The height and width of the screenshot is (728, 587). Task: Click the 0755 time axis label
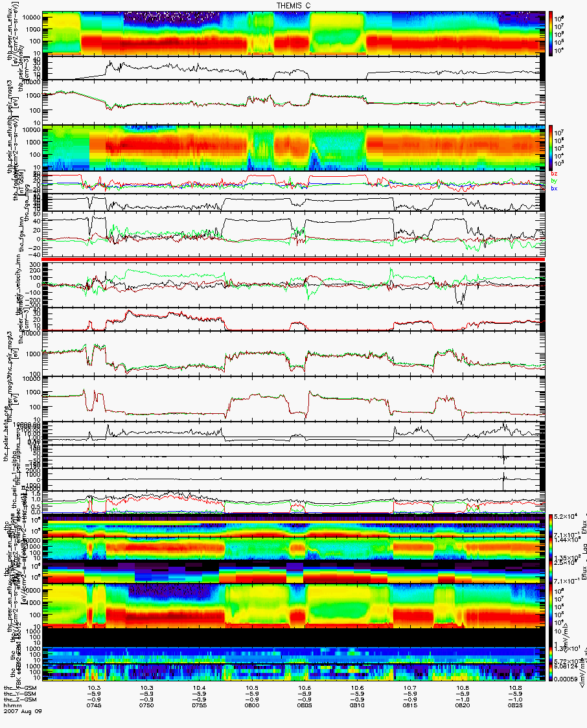pos(199,705)
